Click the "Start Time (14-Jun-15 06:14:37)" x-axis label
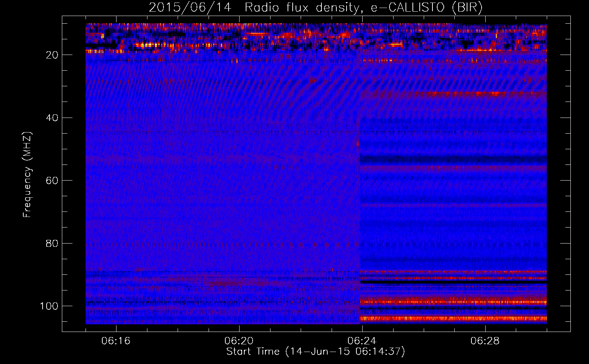Viewport: 589px width, 364px height. click(316, 352)
